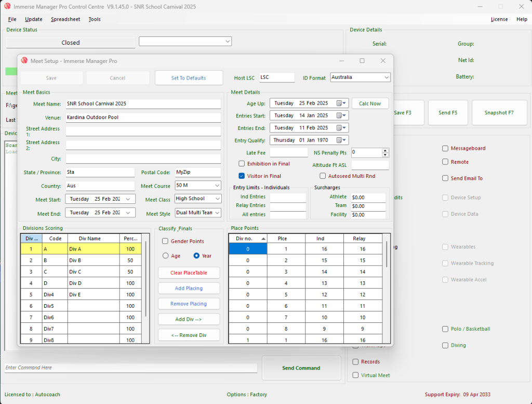Toggle the Remote checkbox in the main window
Screen dimensions: 532x404
pyautogui.click(x=445, y=162)
